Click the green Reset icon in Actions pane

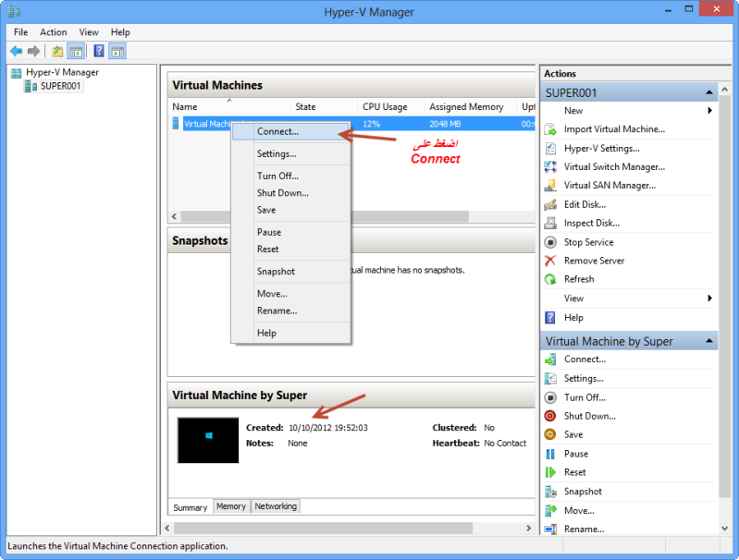tap(550, 472)
